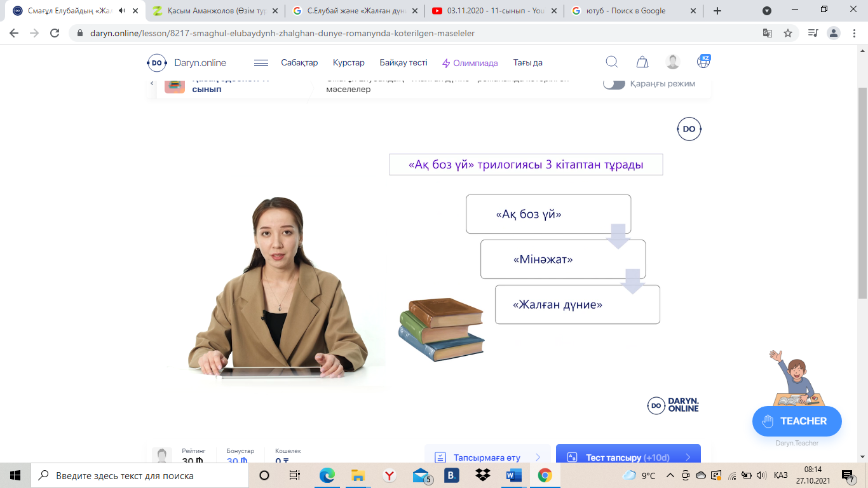The height and width of the screenshot is (488, 868).
Task: Open the B. app icon on taskbar
Action: click(451, 475)
